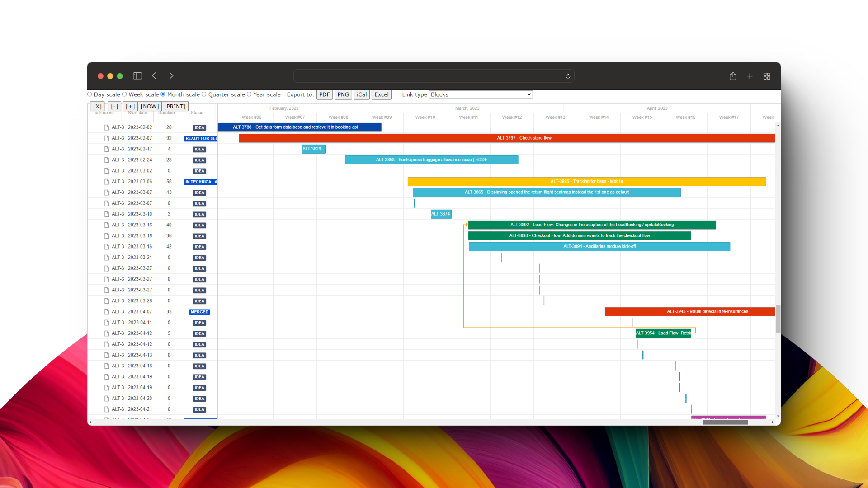This screenshot has height=488, width=868.
Task: Select the Week scale radio button
Action: point(124,94)
